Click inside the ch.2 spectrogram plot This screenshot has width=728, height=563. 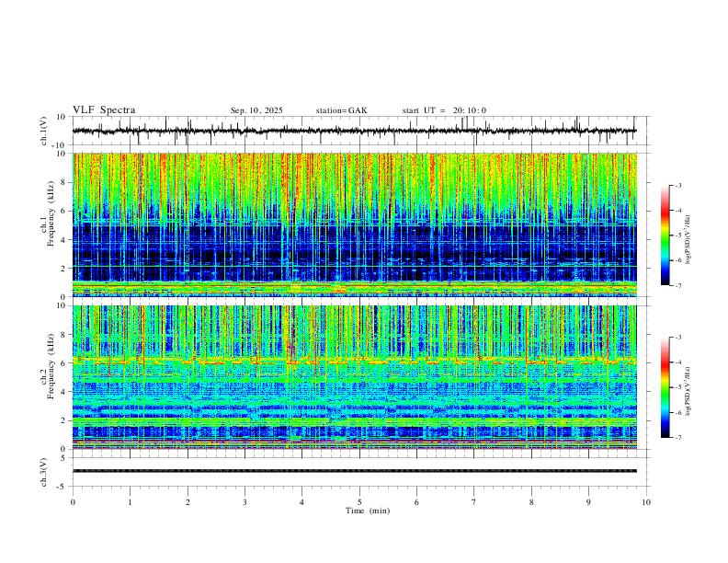coord(355,377)
